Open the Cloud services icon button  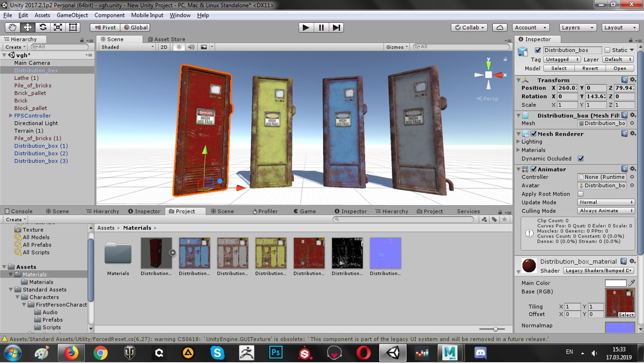pos(500,28)
